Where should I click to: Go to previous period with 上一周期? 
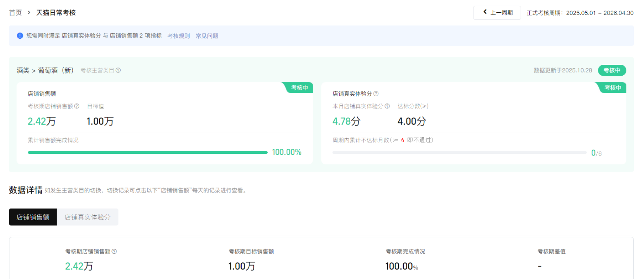(x=497, y=13)
